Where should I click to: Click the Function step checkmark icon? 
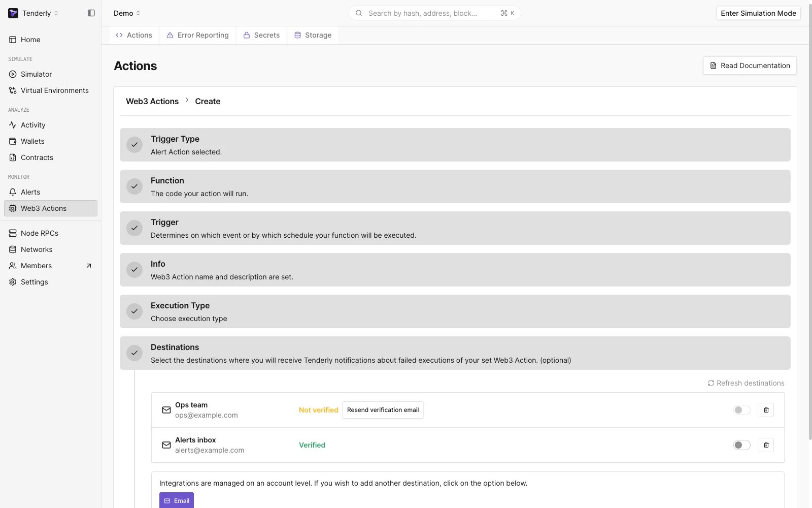134,186
